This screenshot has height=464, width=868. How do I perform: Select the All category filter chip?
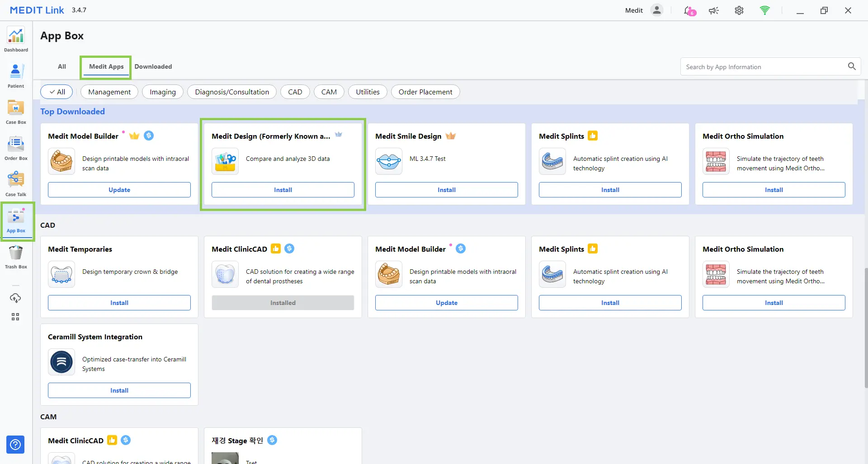[57, 92]
